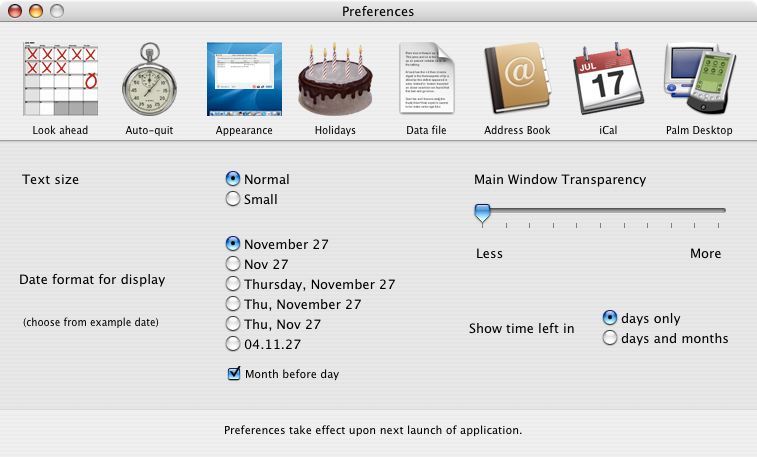This screenshot has width=757, height=457.
Task: Click the Main Window Transparency slider knob
Action: pos(483,212)
